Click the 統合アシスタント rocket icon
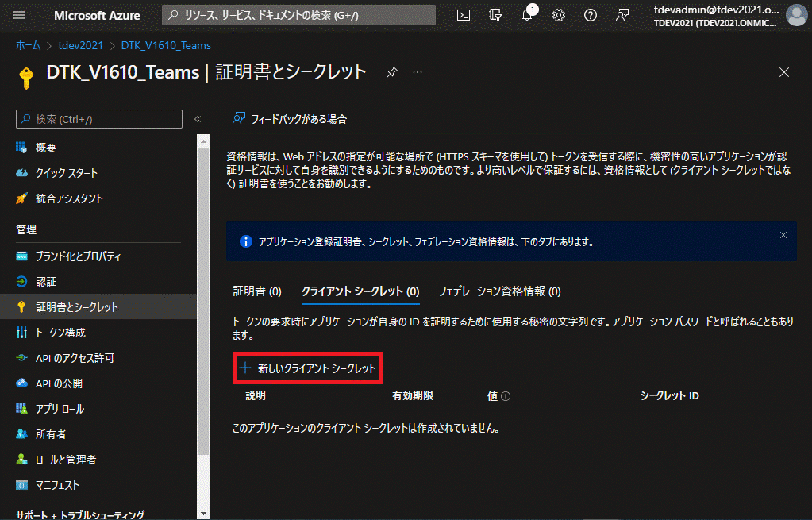 21,198
